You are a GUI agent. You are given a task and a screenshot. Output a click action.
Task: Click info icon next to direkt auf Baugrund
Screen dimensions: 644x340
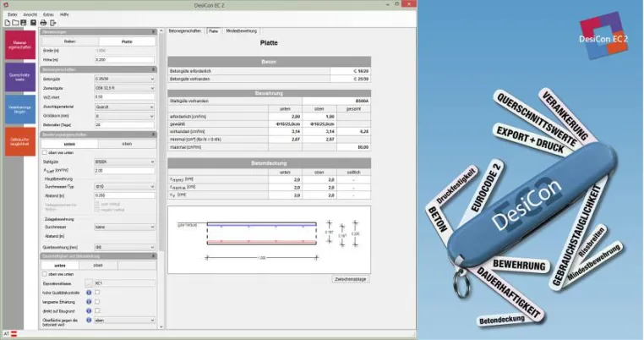click(89, 310)
